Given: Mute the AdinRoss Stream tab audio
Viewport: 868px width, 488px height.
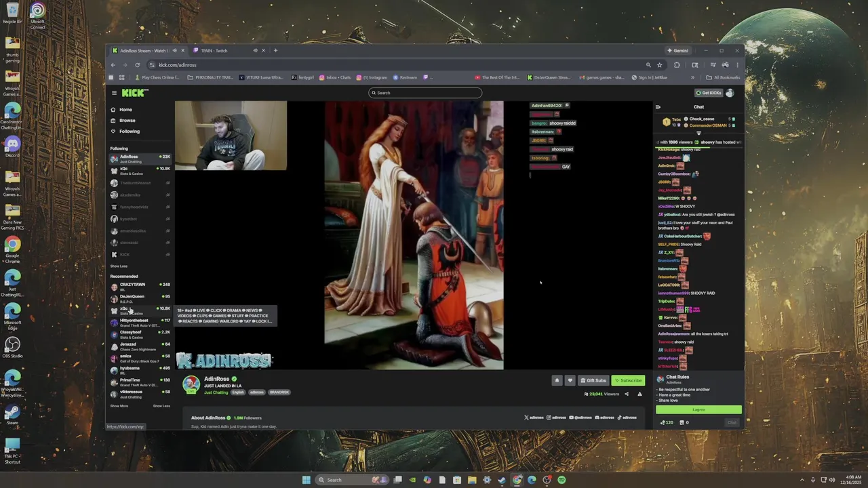Looking at the screenshot, I should coord(174,50).
